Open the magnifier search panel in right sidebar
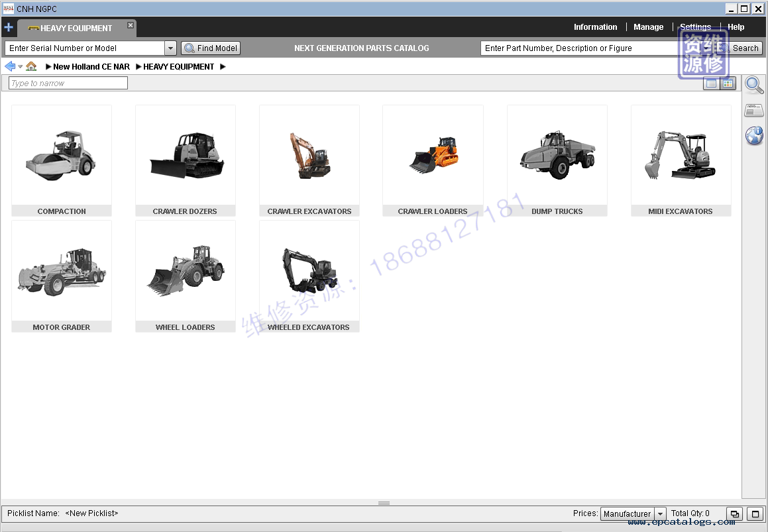 [x=754, y=85]
